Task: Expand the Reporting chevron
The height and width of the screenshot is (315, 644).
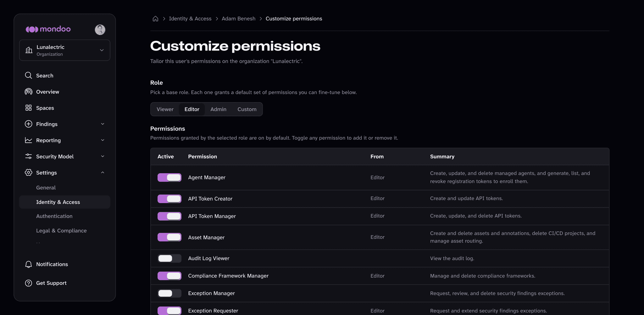Action: [x=103, y=140]
